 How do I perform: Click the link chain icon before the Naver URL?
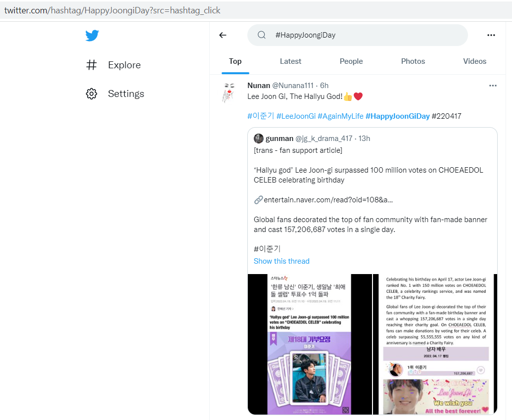point(258,200)
